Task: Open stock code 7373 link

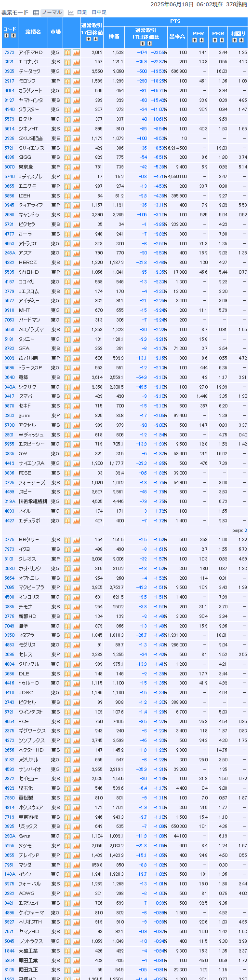Action: click(9, 52)
